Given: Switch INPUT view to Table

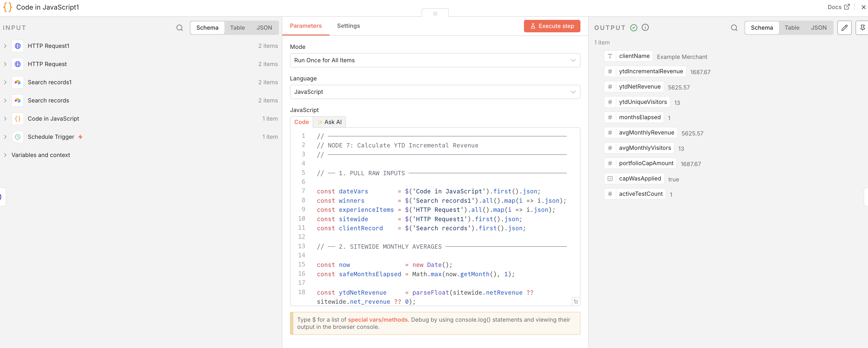Looking at the screenshot, I should 237,28.
